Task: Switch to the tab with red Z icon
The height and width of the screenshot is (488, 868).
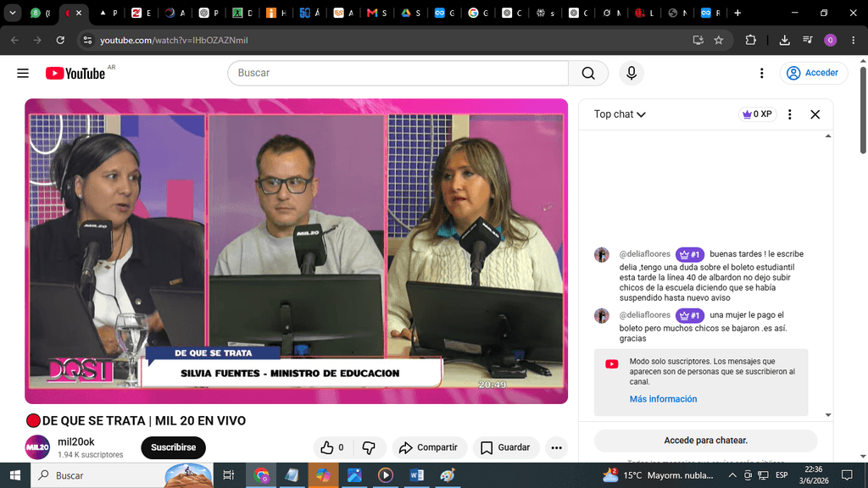Action: pos(142,13)
